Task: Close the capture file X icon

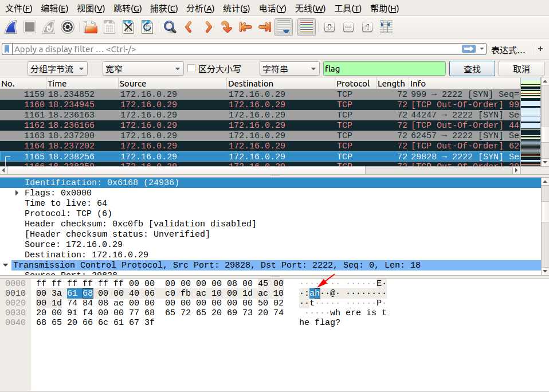Action: point(128,27)
